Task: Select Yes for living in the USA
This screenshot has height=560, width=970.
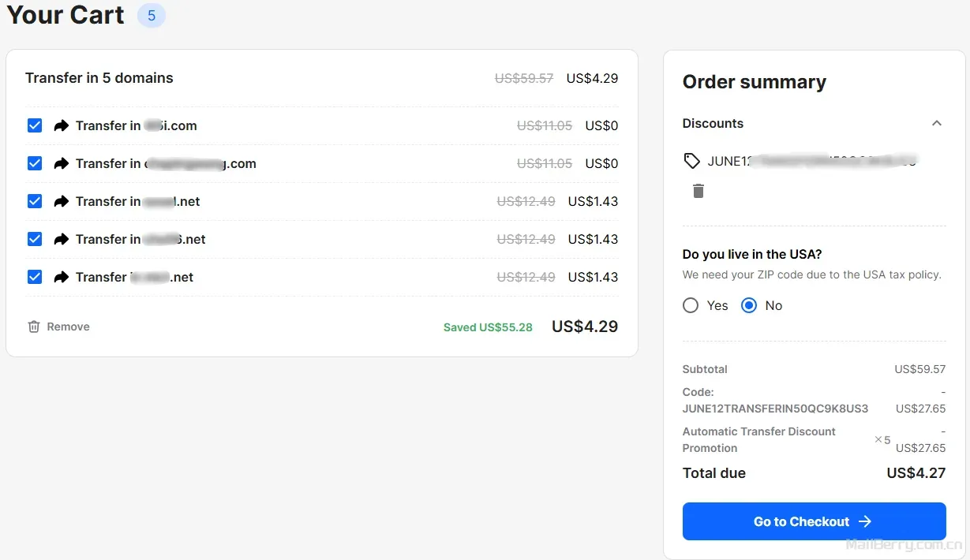Action: pos(691,305)
